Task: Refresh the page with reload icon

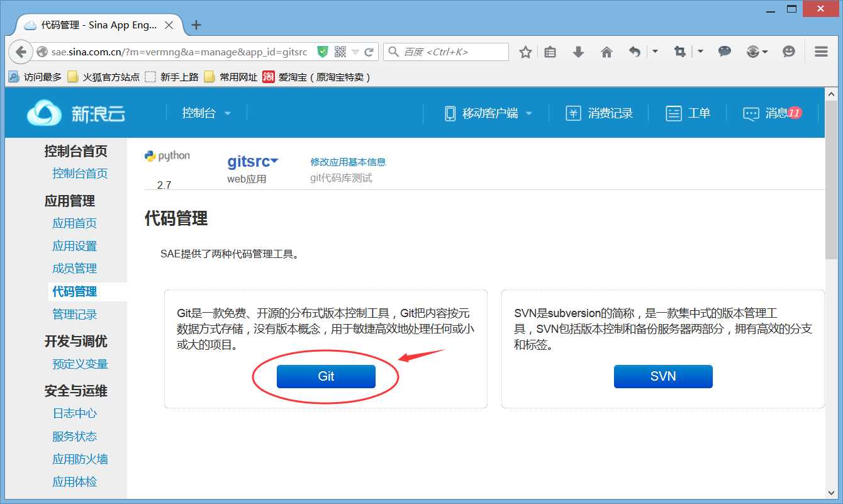Action: tap(370, 52)
